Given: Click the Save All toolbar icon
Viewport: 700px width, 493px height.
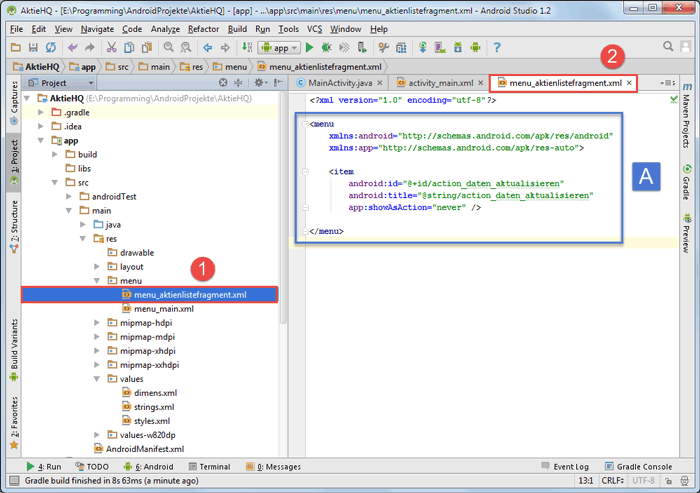Looking at the screenshot, I should click(x=33, y=47).
